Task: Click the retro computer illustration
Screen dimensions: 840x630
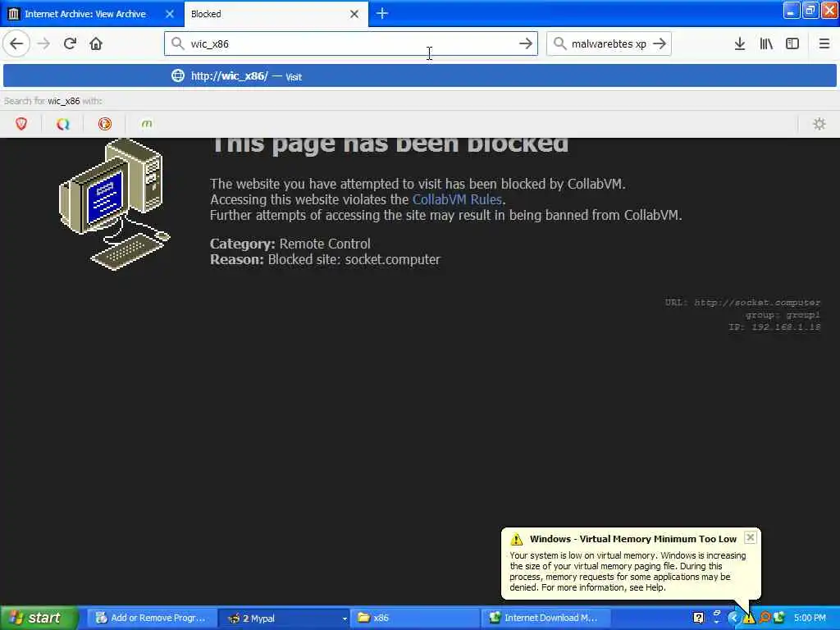Action: [x=115, y=204]
